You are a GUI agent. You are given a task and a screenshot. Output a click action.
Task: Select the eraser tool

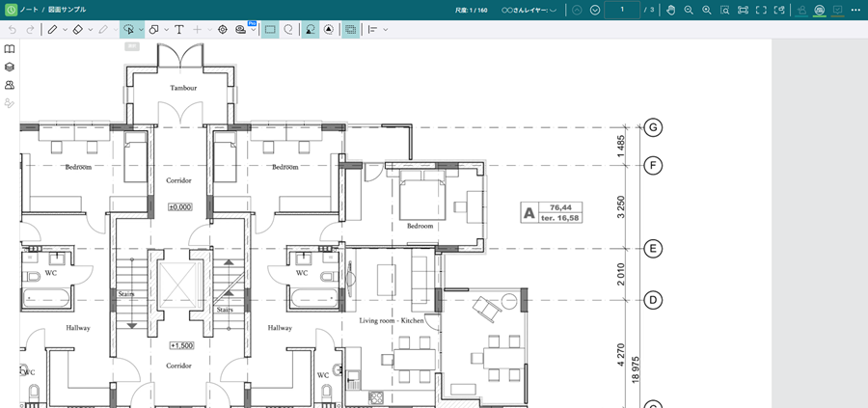[78, 30]
